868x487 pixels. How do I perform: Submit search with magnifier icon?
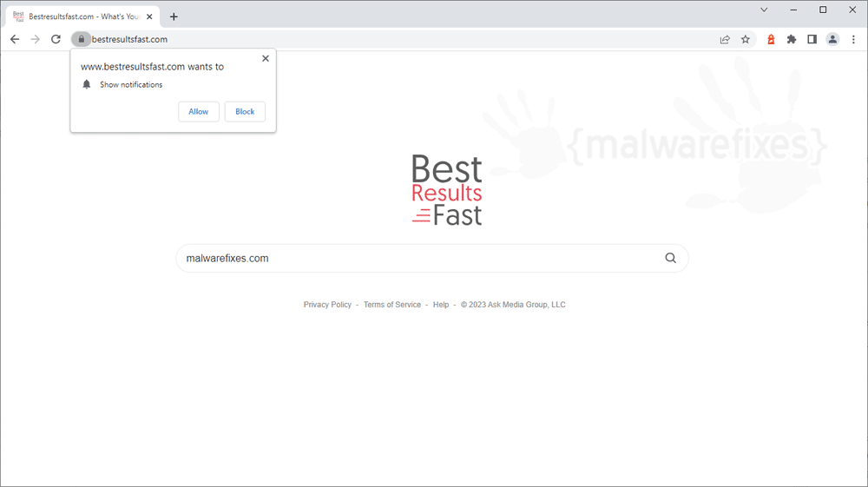coord(670,258)
